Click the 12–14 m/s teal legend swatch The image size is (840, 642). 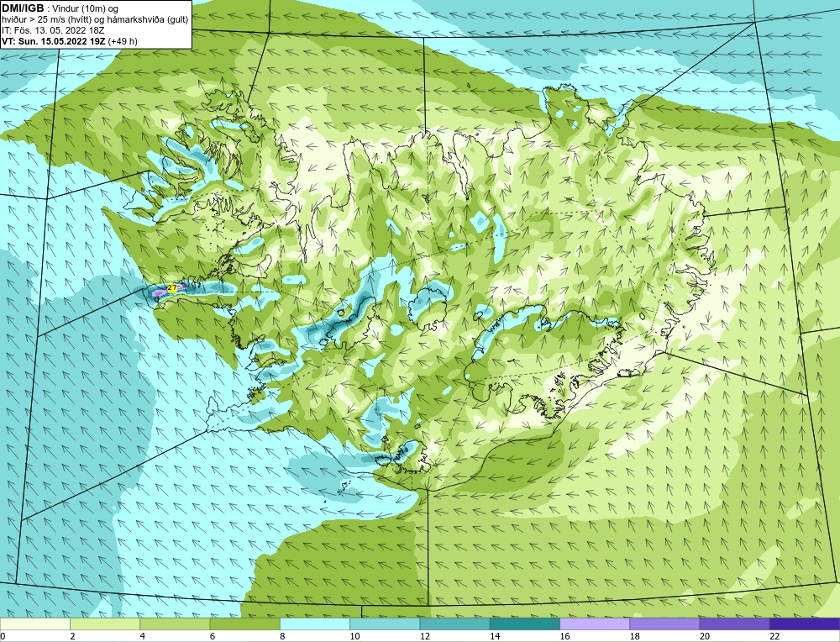pos(454,624)
